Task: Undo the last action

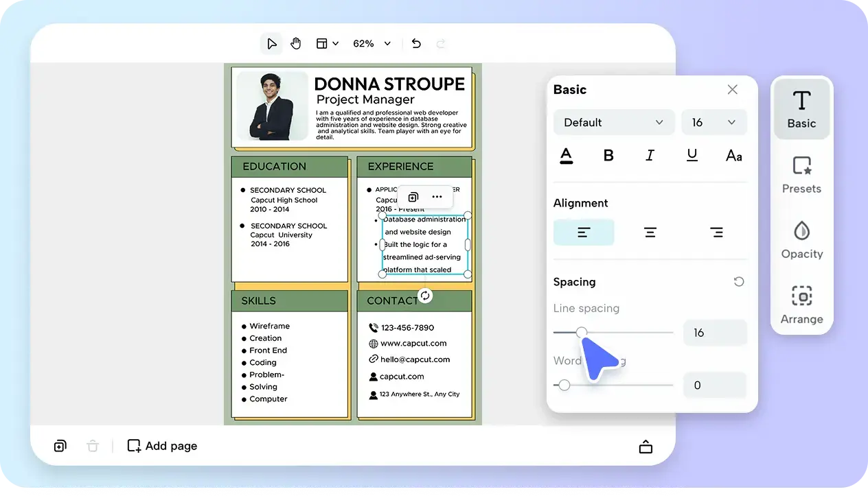Action: tap(416, 44)
